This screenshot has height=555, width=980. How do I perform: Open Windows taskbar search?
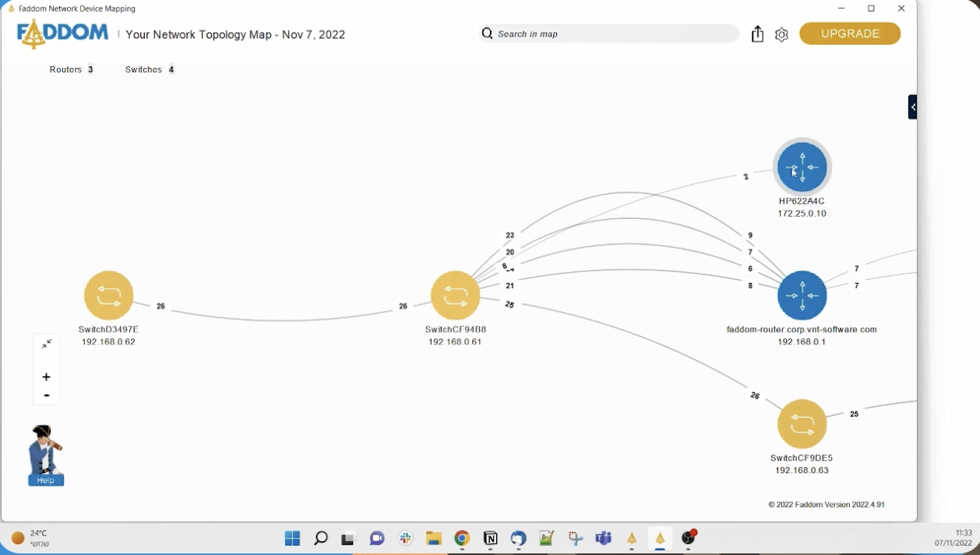tap(321, 539)
